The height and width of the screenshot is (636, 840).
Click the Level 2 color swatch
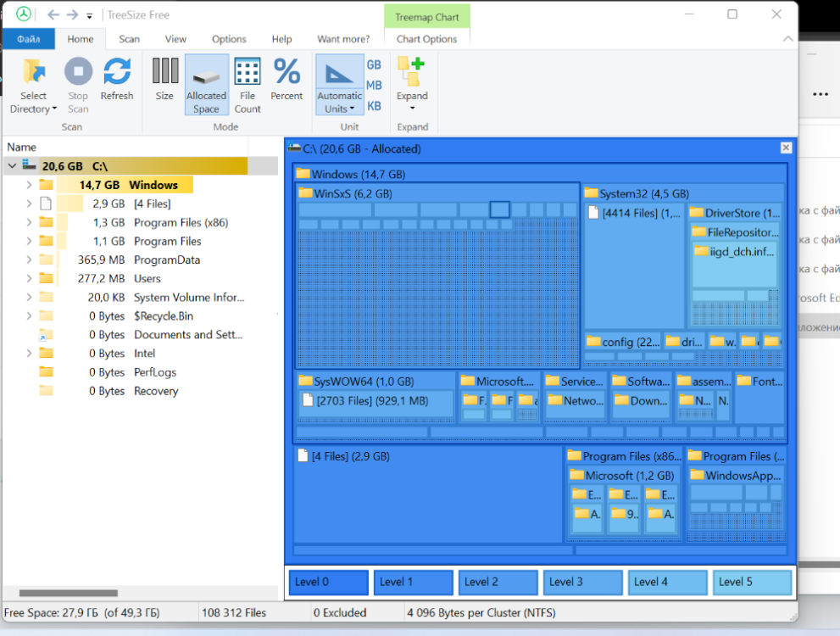(x=498, y=582)
